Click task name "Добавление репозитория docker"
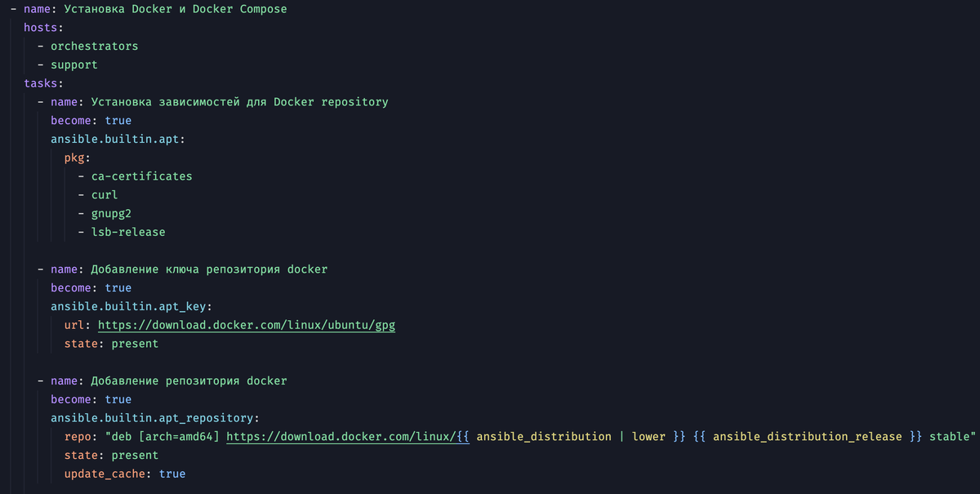980x494 pixels. (189, 381)
